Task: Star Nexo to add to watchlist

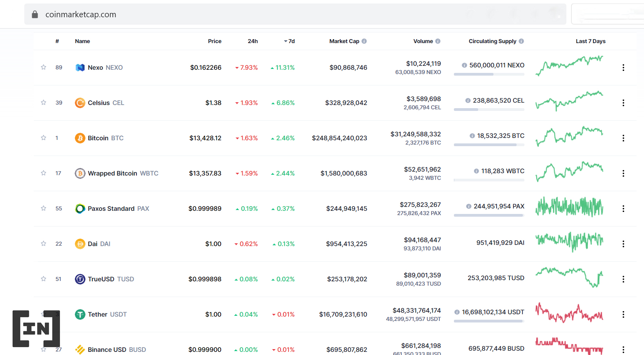Action: point(44,67)
